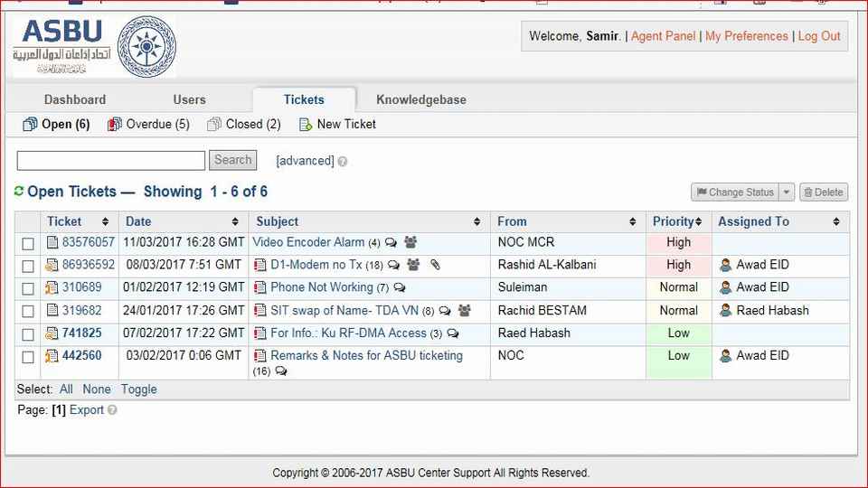Create a New Ticket
Image resolution: width=868 pixels, height=488 pixels.
coord(337,124)
